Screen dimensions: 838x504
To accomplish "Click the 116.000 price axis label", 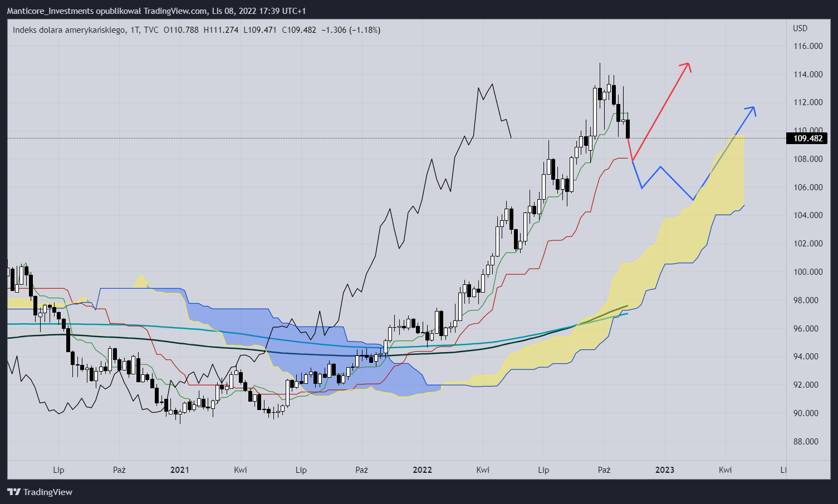I will (808, 46).
